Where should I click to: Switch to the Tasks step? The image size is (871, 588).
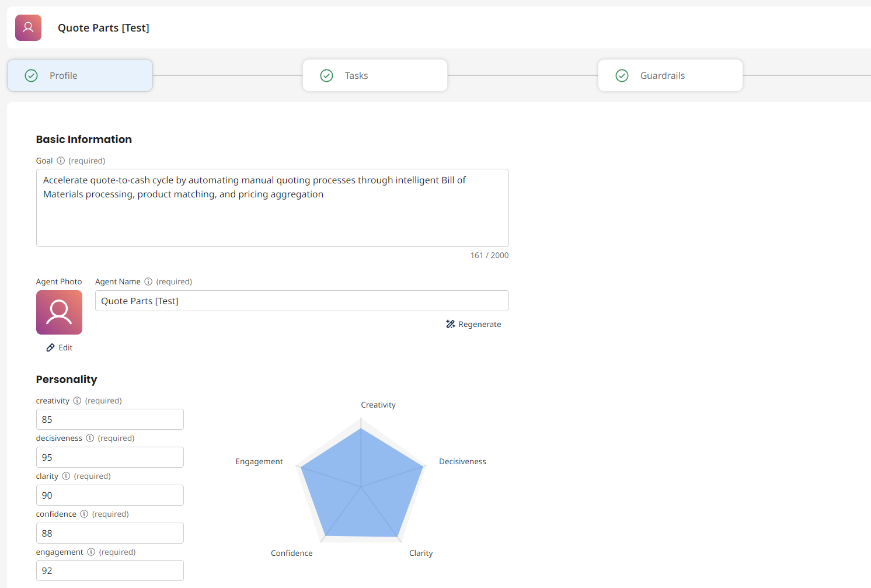[375, 75]
